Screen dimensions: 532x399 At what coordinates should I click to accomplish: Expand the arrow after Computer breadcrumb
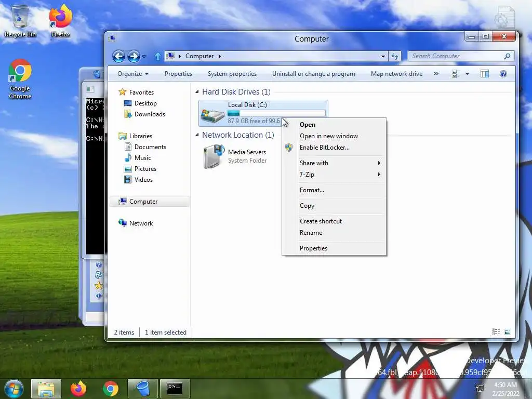(220, 56)
